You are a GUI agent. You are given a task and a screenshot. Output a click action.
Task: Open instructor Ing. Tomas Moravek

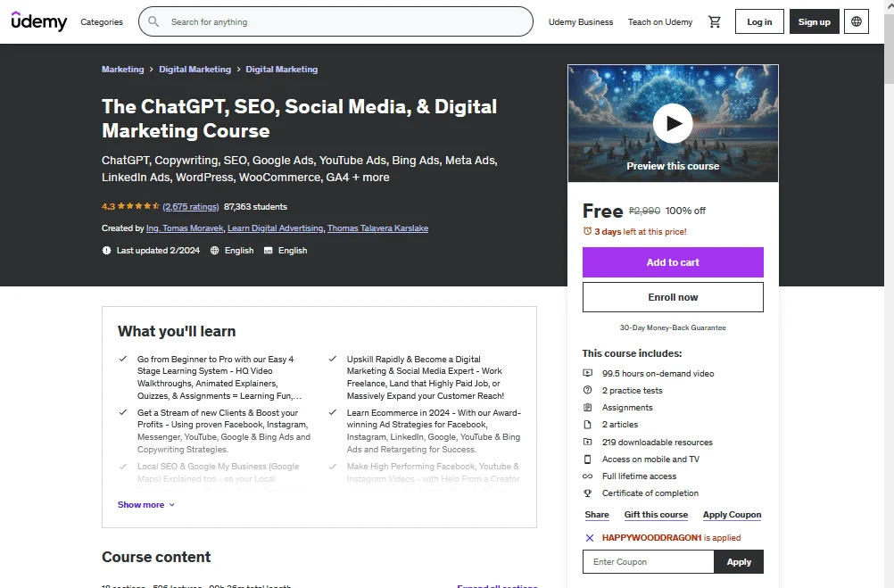pos(185,228)
